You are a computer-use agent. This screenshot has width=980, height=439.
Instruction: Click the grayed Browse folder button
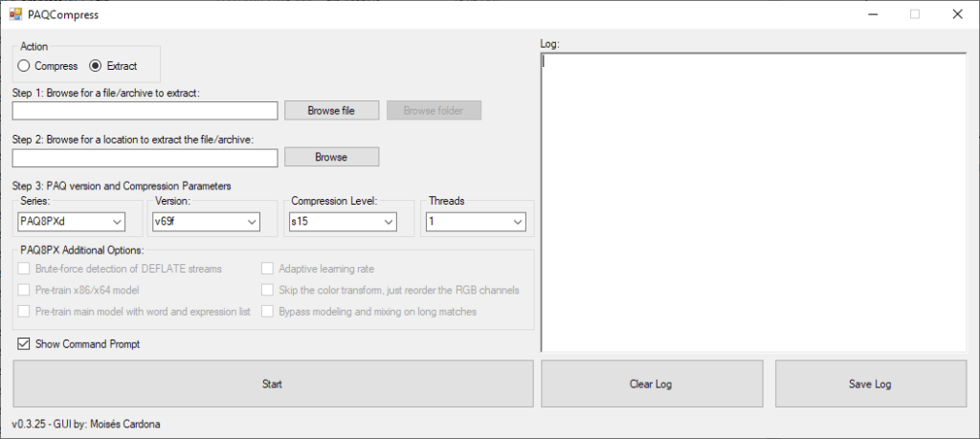pos(434,111)
